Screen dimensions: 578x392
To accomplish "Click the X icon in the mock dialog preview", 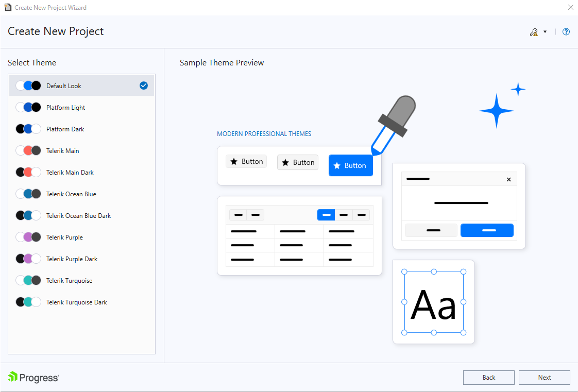I will pyautogui.click(x=508, y=179).
